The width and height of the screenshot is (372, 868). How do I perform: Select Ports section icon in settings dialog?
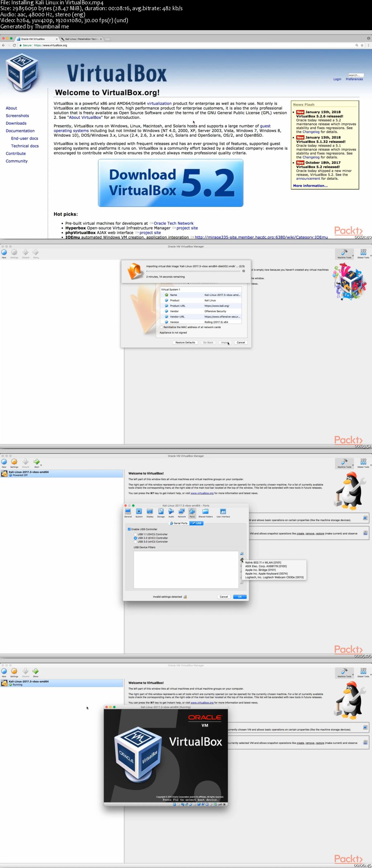(x=192, y=513)
